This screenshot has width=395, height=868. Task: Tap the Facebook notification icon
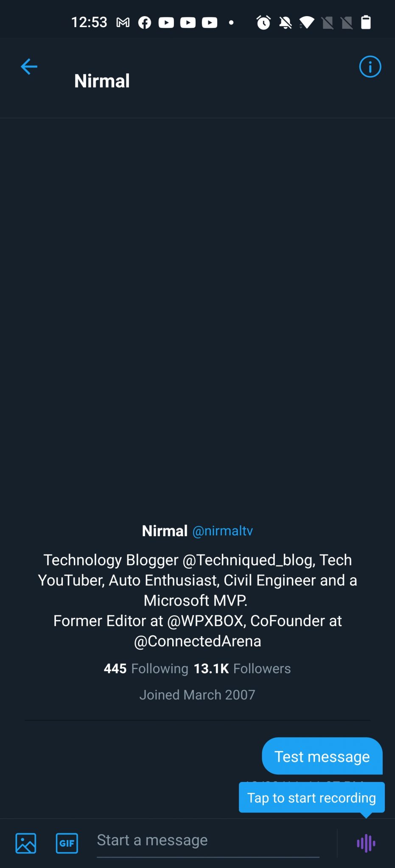(x=145, y=22)
